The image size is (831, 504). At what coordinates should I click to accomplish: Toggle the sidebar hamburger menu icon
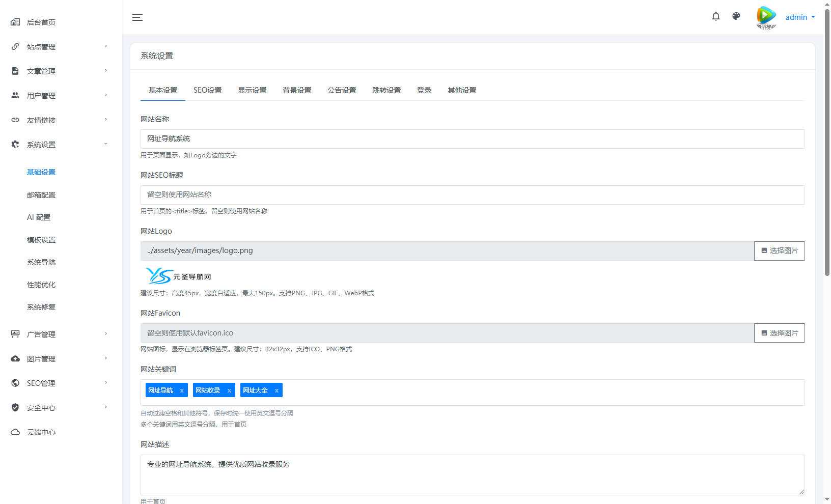pyautogui.click(x=137, y=17)
